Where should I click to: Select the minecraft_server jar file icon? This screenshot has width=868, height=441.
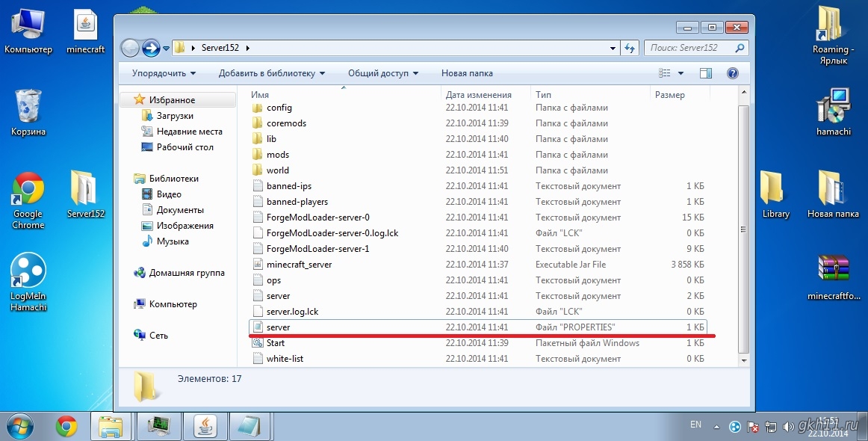point(257,265)
